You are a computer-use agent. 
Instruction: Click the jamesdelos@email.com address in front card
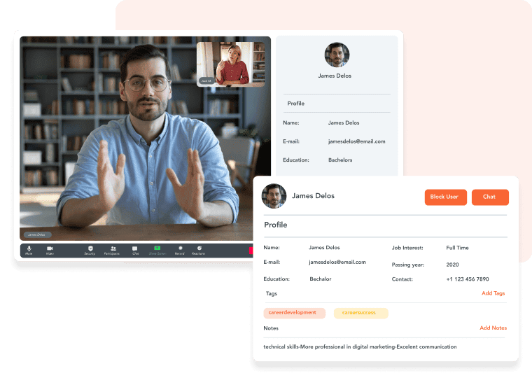[x=337, y=262]
